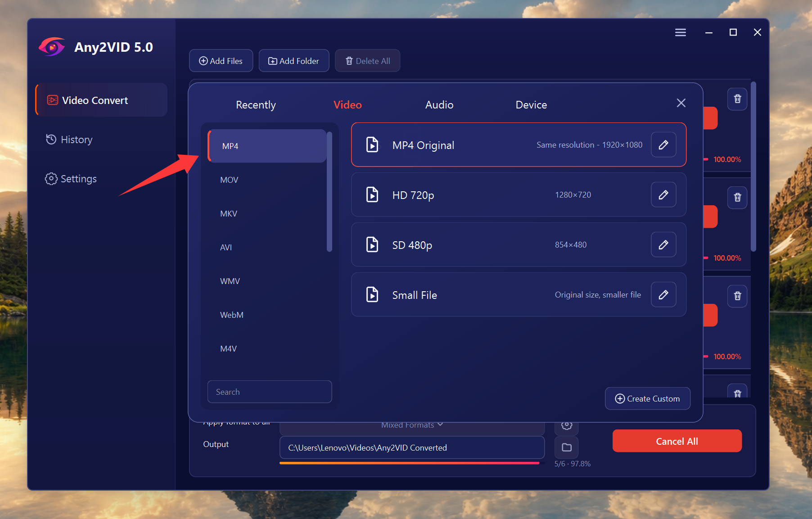This screenshot has width=812, height=519.
Task: Delete the second file in the list
Action: (x=737, y=198)
